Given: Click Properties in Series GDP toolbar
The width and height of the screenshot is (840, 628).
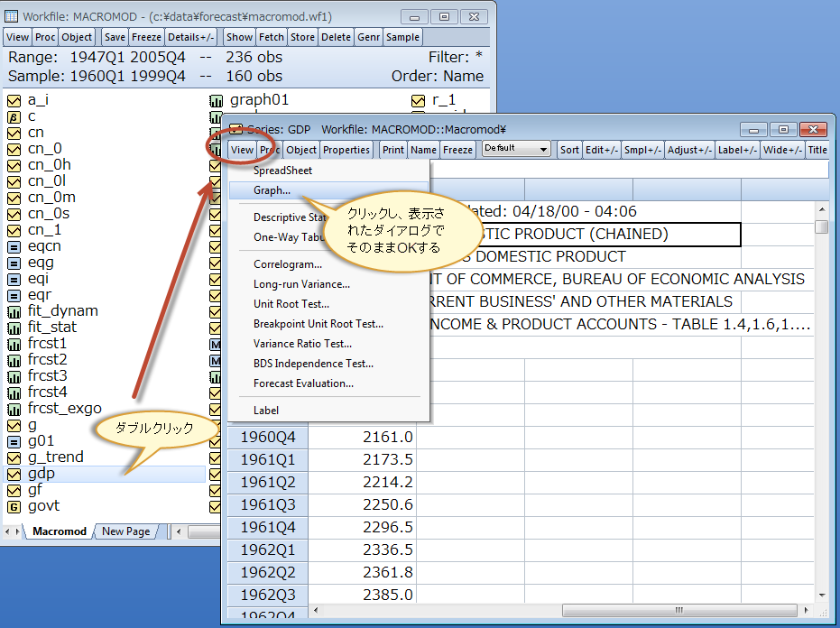Looking at the screenshot, I should click(x=346, y=150).
